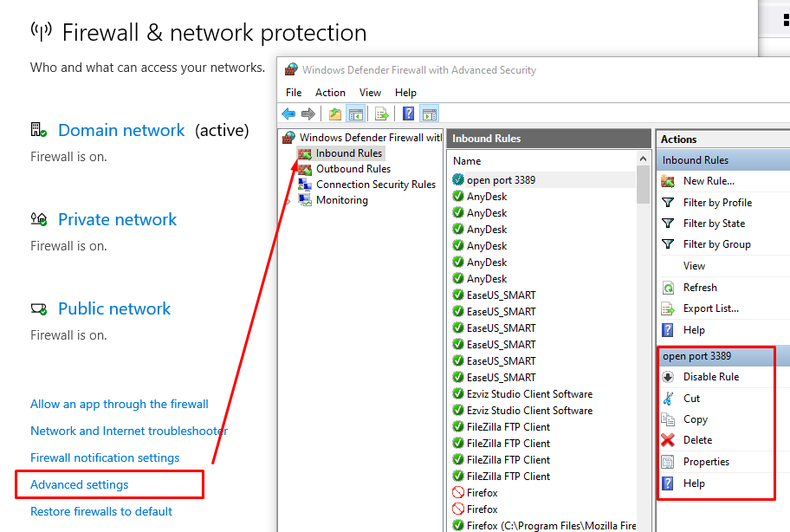Click Filter by Group funnel icon

point(668,244)
